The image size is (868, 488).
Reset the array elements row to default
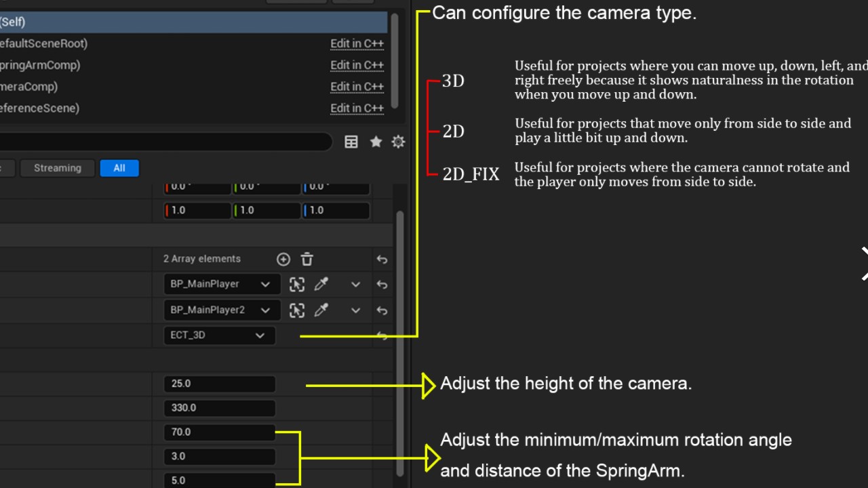[x=382, y=260]
